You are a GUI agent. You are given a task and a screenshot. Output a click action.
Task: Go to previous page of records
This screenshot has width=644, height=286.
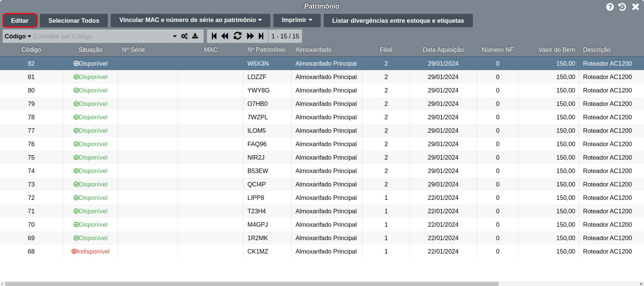[225, 36]
